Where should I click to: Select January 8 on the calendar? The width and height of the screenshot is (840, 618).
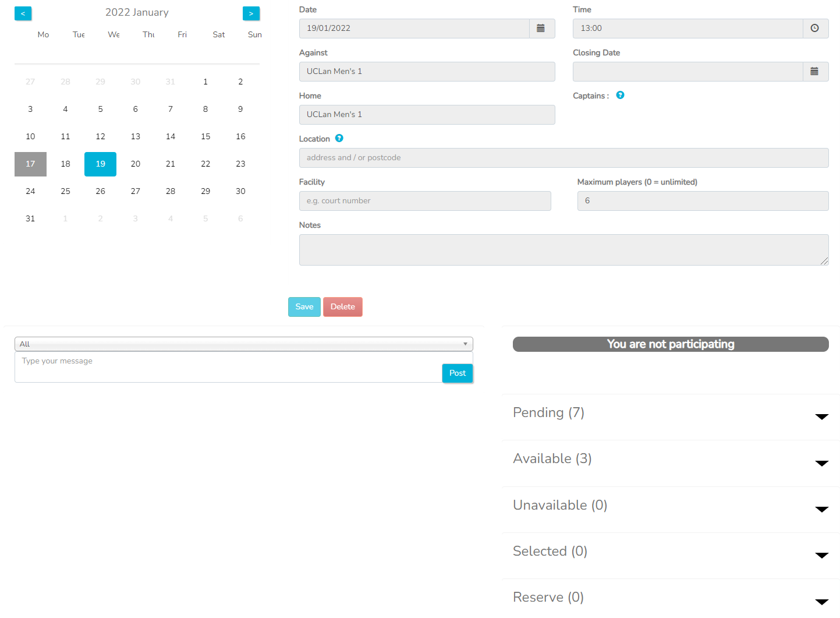[205, 110]
